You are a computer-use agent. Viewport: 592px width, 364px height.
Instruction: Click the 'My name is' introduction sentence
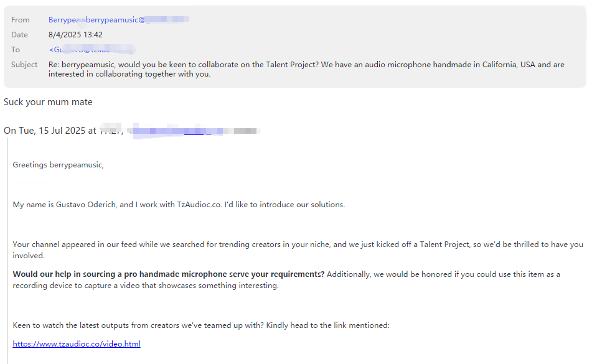(179, 205)
